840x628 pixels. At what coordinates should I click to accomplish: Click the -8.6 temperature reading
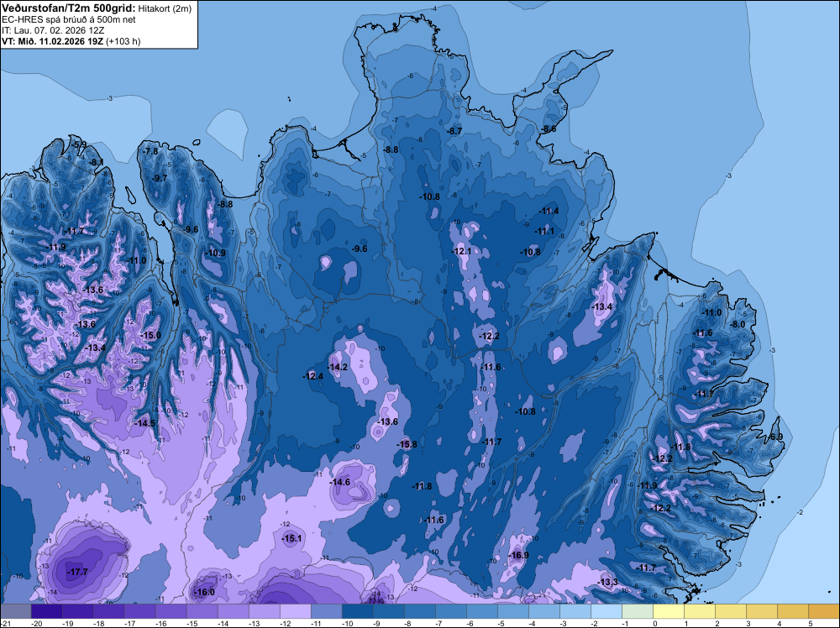[549, 129]
